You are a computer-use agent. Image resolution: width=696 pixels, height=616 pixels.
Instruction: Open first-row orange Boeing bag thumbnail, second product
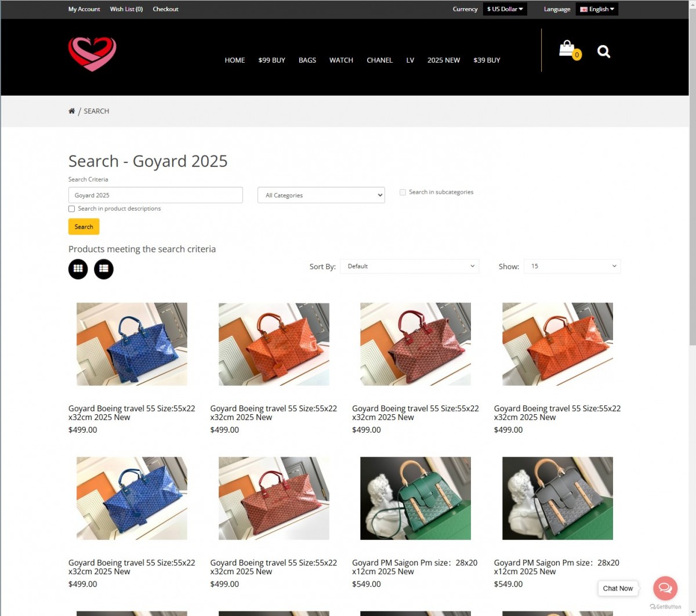pos(274,344)
